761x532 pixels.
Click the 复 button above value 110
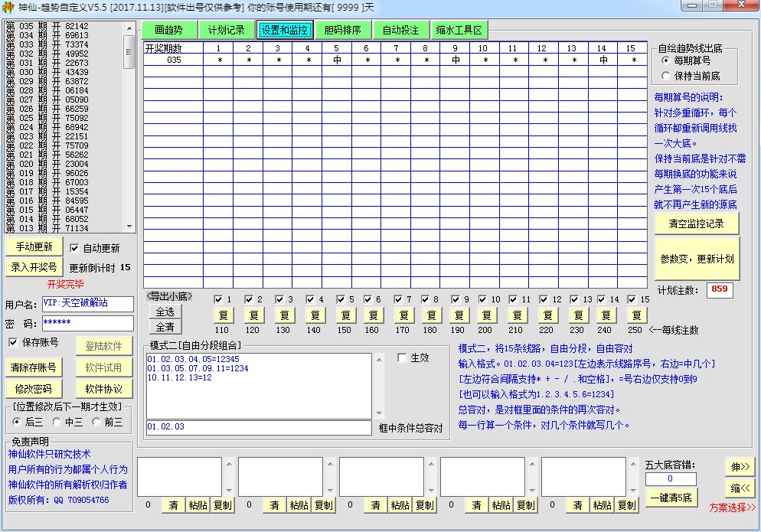click(223, 315)
